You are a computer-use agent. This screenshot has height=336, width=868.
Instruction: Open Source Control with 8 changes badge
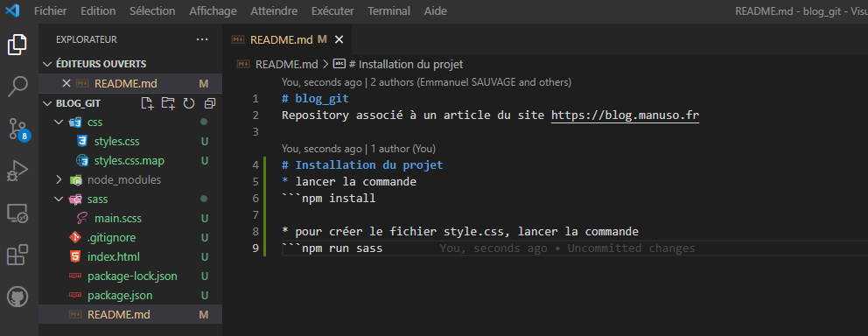(x=17, y=129)
